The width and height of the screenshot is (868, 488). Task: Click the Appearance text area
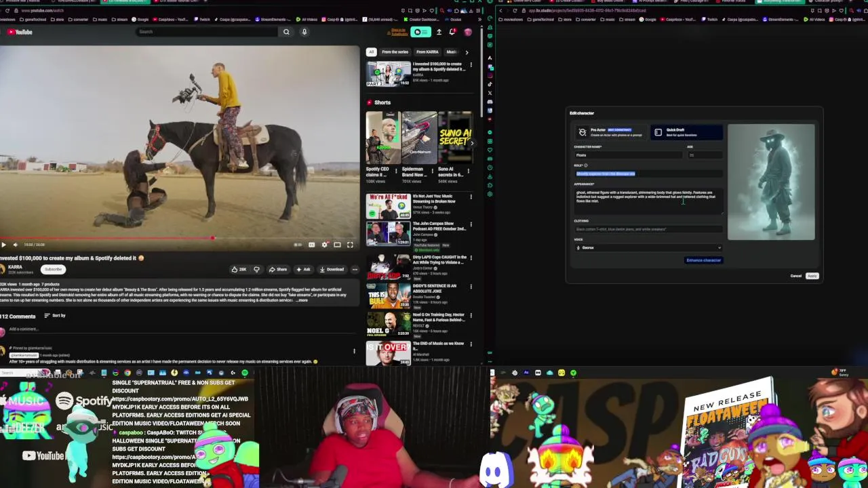[648, 201]
